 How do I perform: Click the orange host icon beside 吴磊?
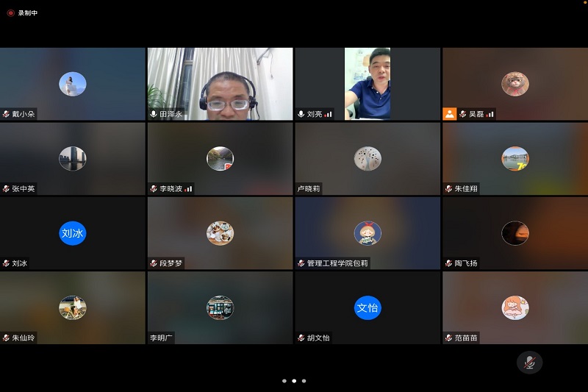tap(449, 114)
